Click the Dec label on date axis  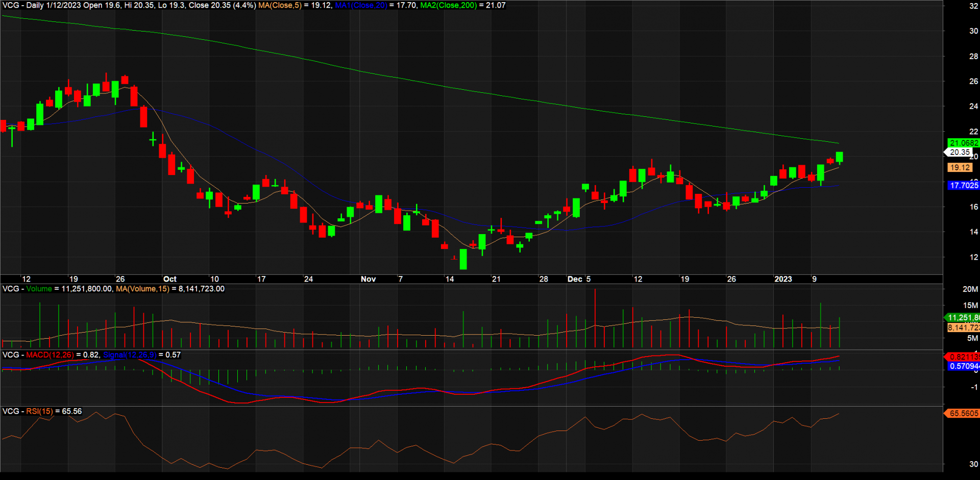coord(574,279)
